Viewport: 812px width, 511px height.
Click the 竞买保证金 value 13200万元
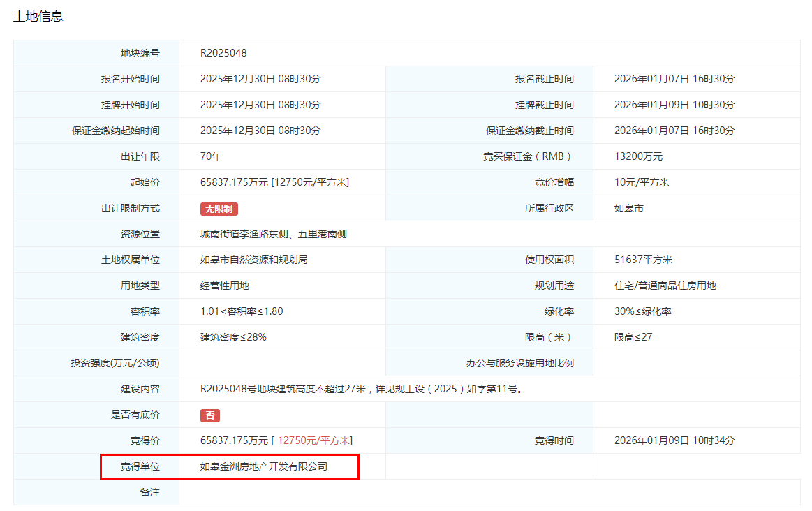pos(638,156)
